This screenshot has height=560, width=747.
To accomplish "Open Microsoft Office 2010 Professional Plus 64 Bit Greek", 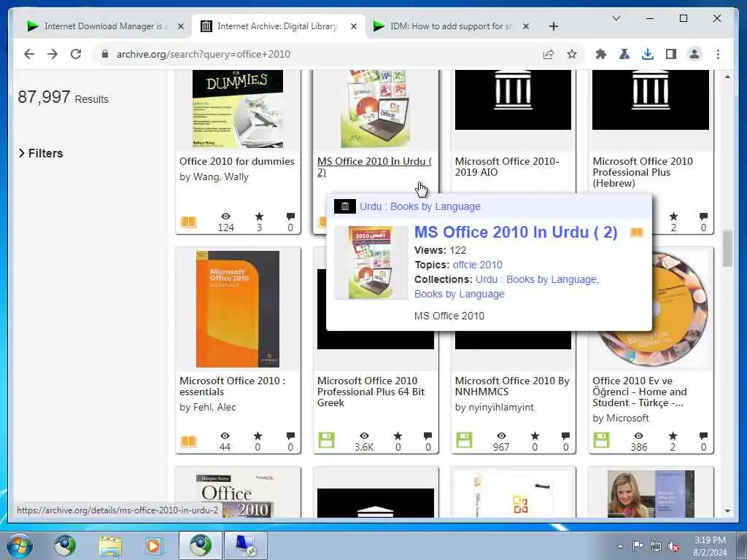I will [371, 392].
